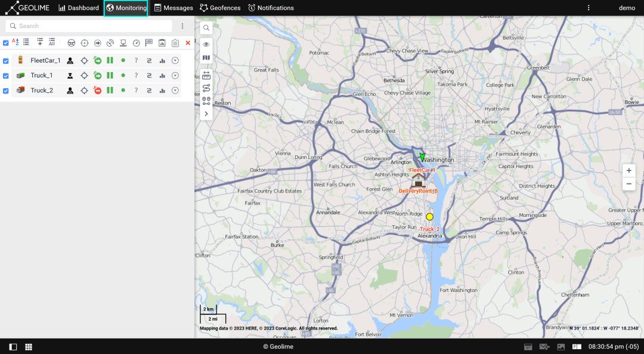This screenshot has height=354, width=644.
Task: Click the red stopped status icon for Truck_2
Action: 97,91
